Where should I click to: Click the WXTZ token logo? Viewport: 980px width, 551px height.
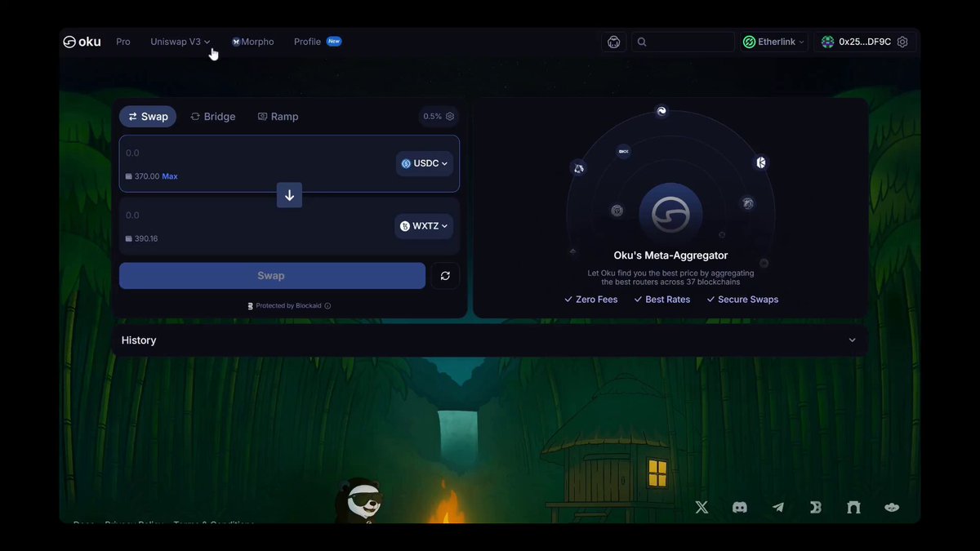405,226
